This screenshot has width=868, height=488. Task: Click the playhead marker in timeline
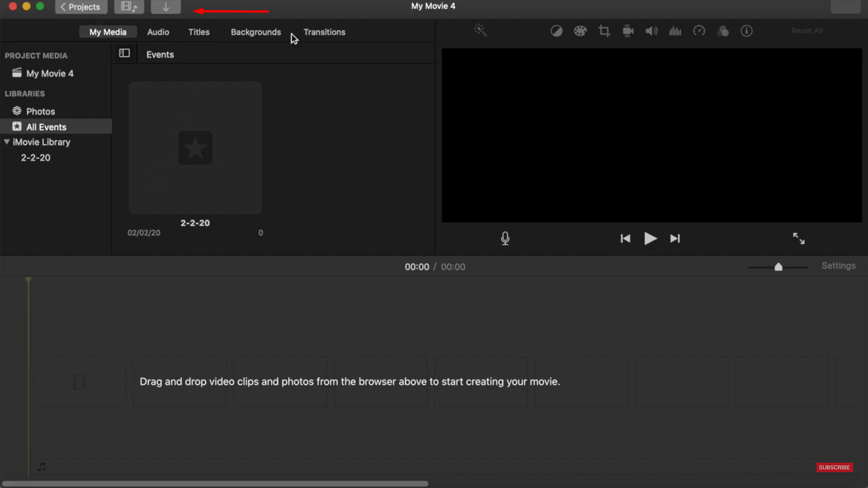tap(28, 280)
